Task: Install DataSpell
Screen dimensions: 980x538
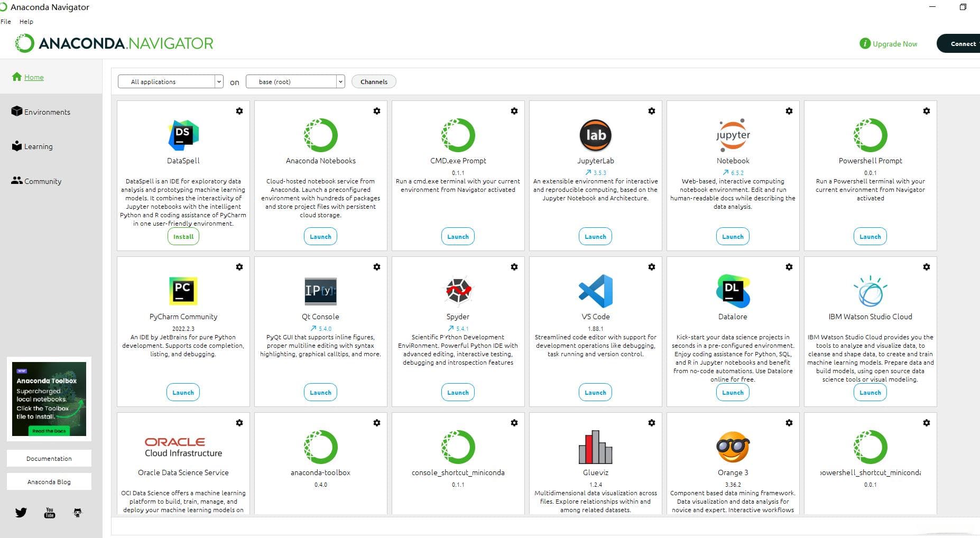Action: 183,236
